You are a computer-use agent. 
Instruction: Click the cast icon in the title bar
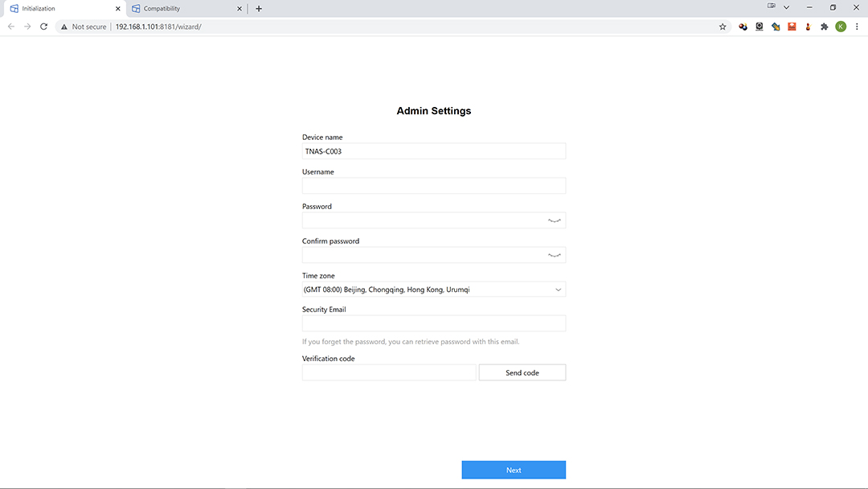[x=771, y=6]
